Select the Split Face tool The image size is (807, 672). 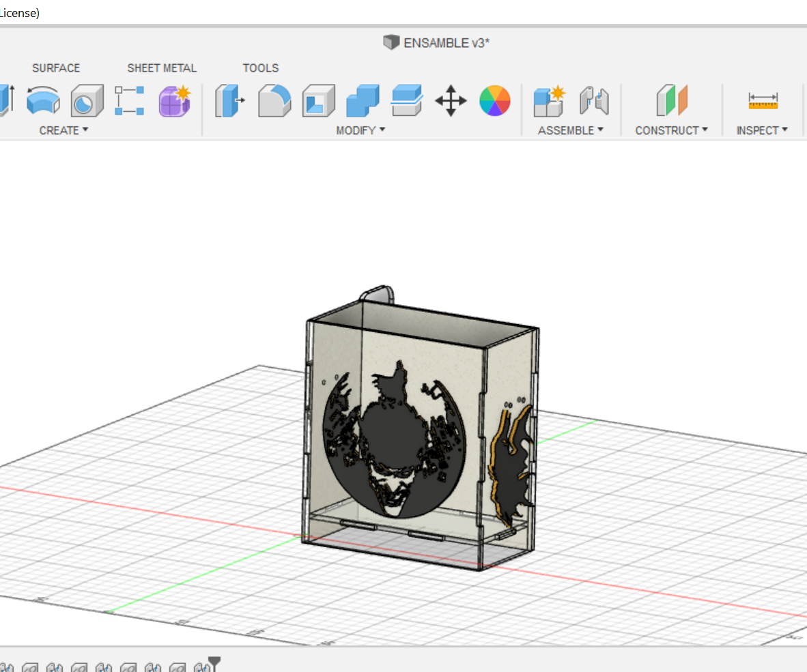(407, 101)
